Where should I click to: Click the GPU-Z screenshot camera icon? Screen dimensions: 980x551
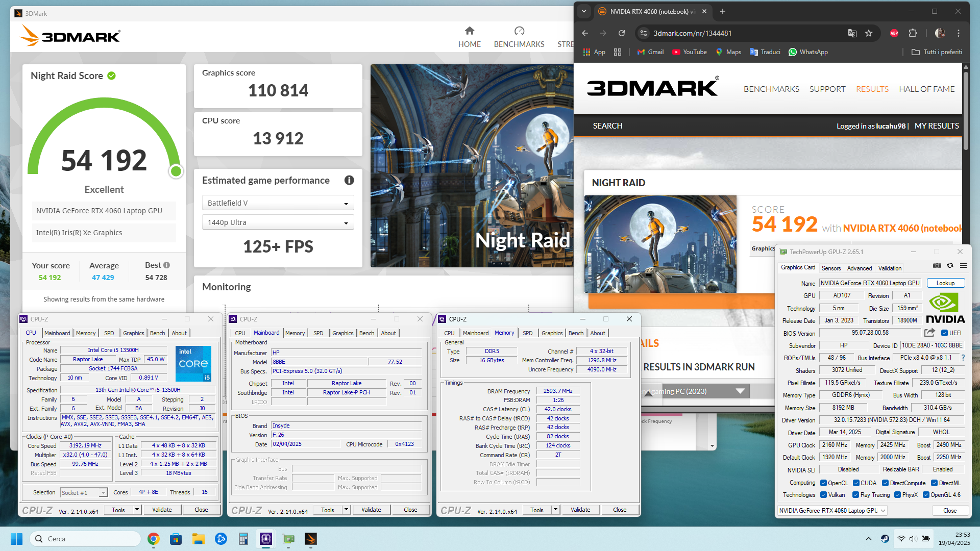pyautogui.click(x=937, y=265)
